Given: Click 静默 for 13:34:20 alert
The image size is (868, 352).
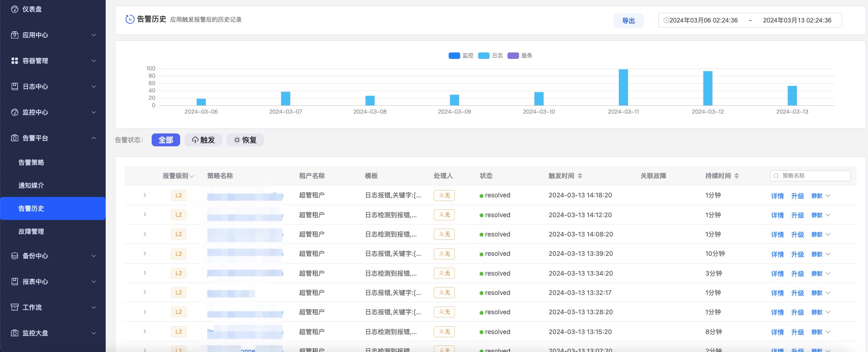Looking at the screenshot, I should tap(817, 274).
